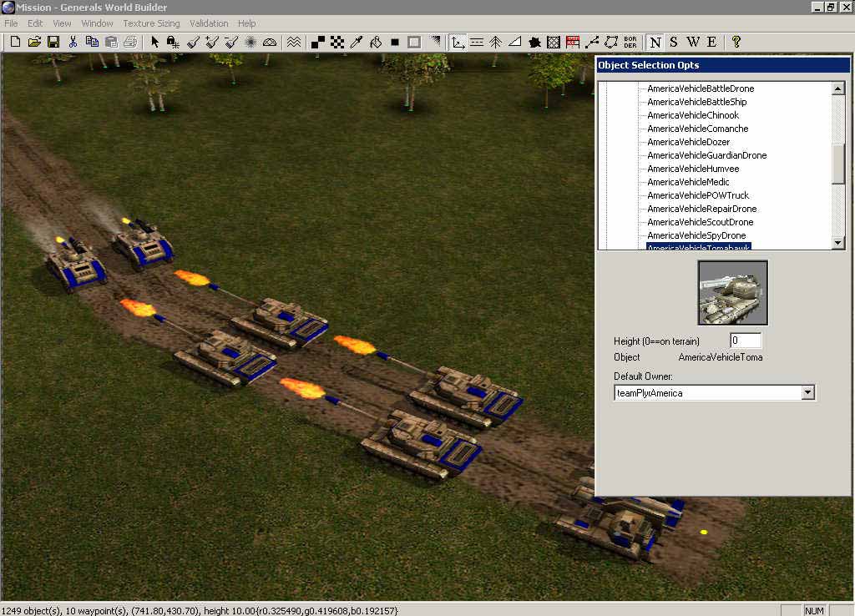
Task: Click the BORDER tool button
Action: (630, 42)
